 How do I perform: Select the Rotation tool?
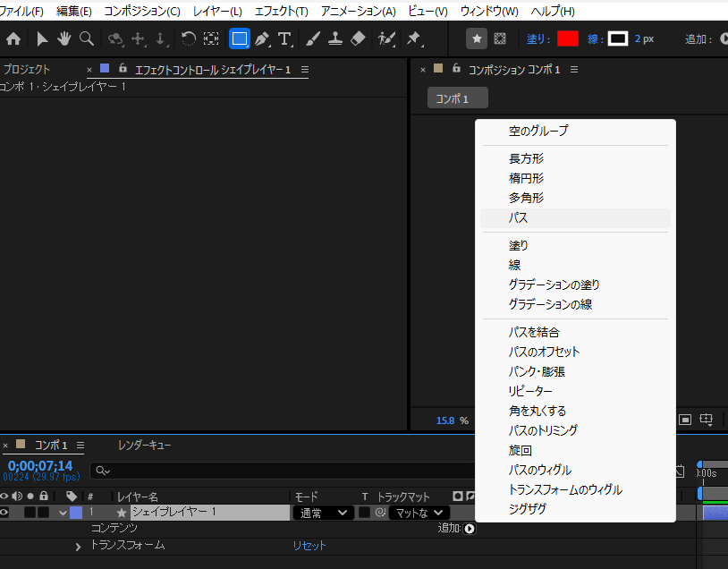pyautogui.click(x=189, y=39)
